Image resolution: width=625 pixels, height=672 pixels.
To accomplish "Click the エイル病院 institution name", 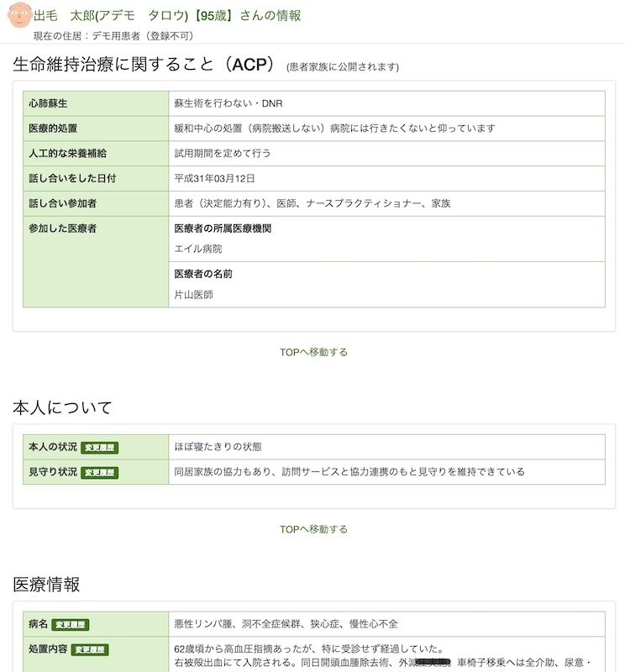I will point(198,249).
